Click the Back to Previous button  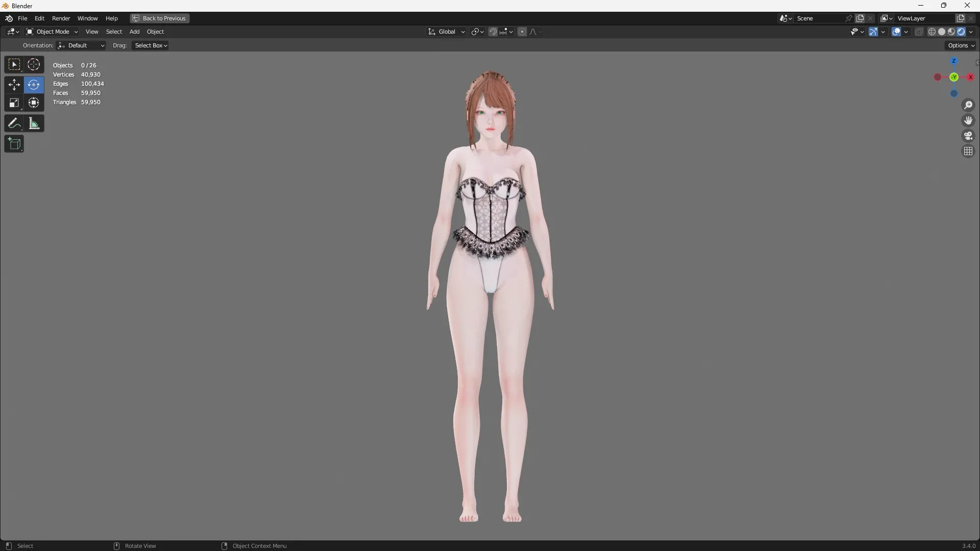pos(159,18)
